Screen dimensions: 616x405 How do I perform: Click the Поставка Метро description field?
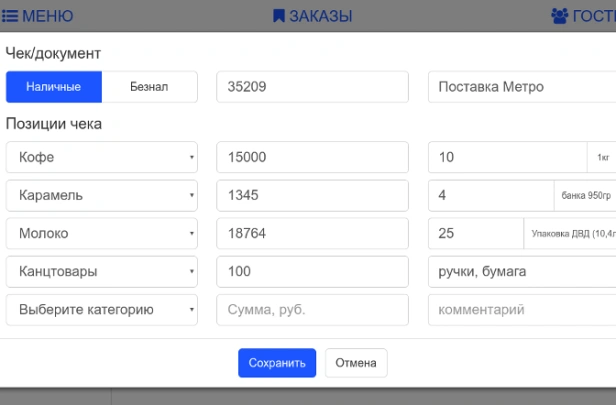[x=522, y=87]
